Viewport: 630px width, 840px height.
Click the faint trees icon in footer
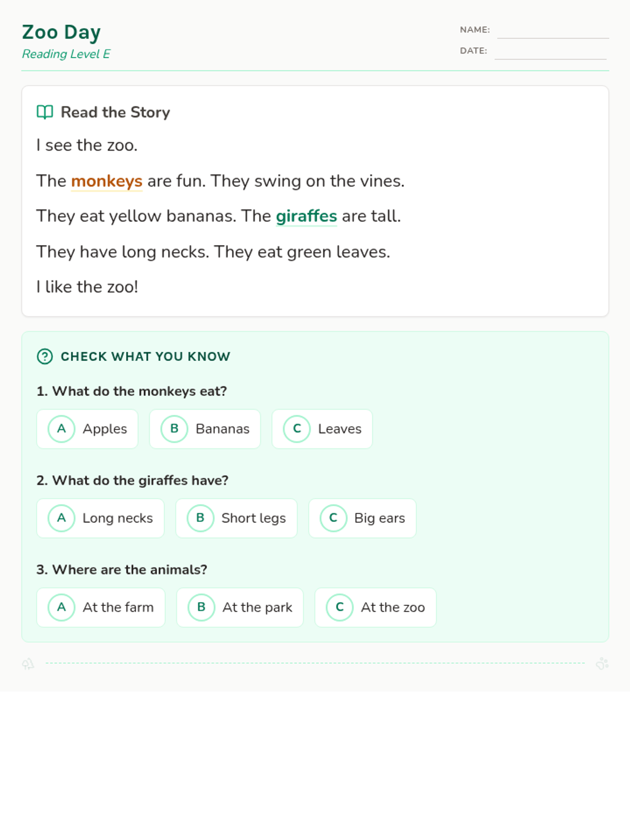(28, 664)
